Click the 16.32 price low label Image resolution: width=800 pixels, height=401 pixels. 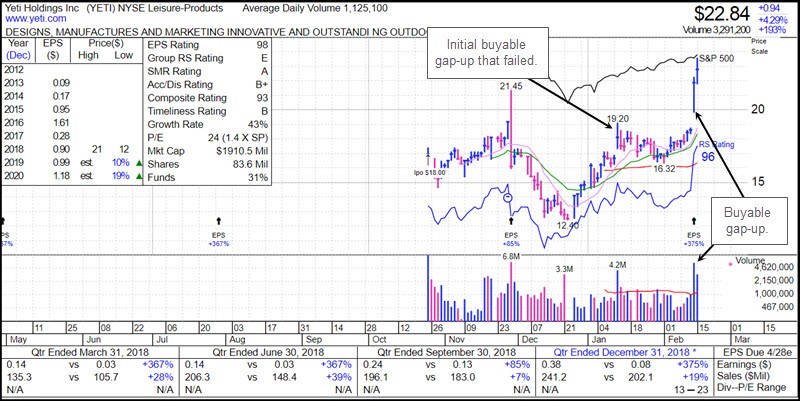[664, 167]
